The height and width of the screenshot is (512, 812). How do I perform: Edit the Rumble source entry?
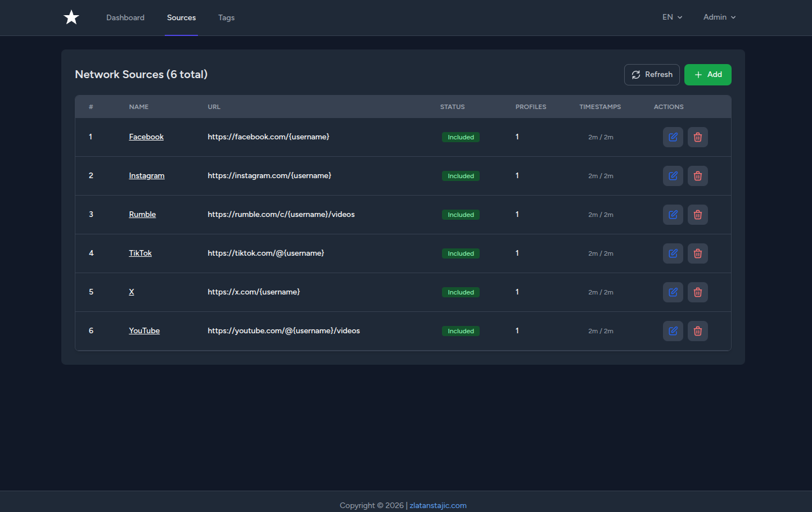pyautogui.click(x=673, y=214)
